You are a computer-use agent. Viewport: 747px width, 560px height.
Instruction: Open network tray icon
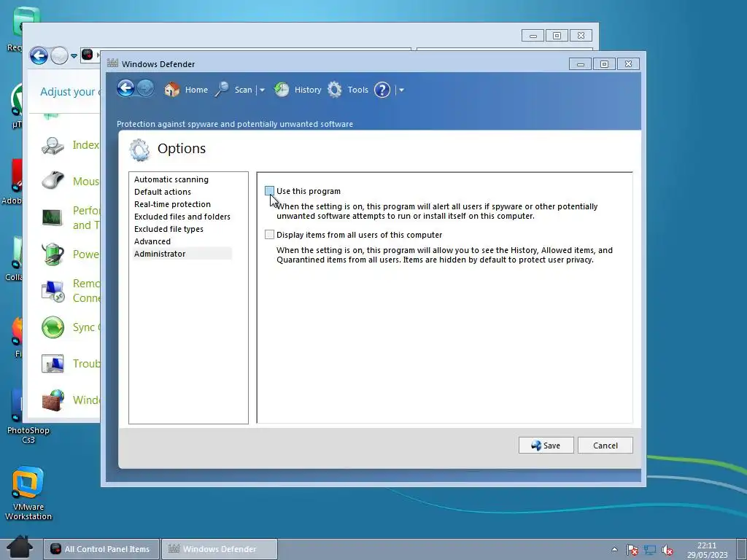coord(650,550)
